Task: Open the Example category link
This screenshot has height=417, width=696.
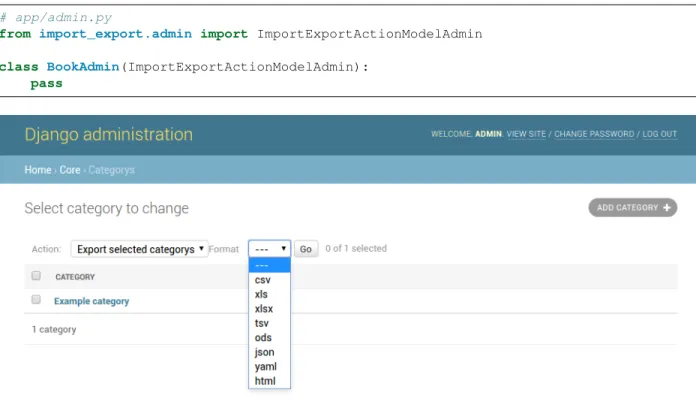Action: tap(91, 301)
